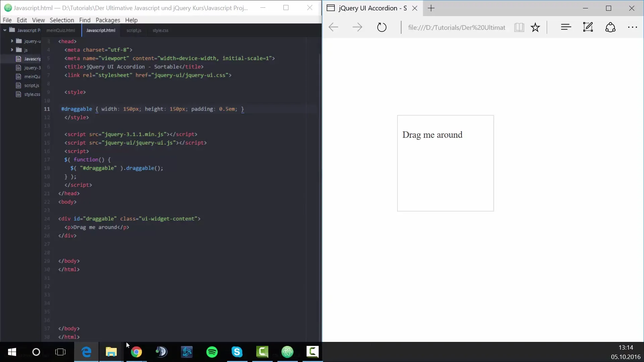Select jquery-3 file in tree view
644x362 pixels.
(28, 68)
